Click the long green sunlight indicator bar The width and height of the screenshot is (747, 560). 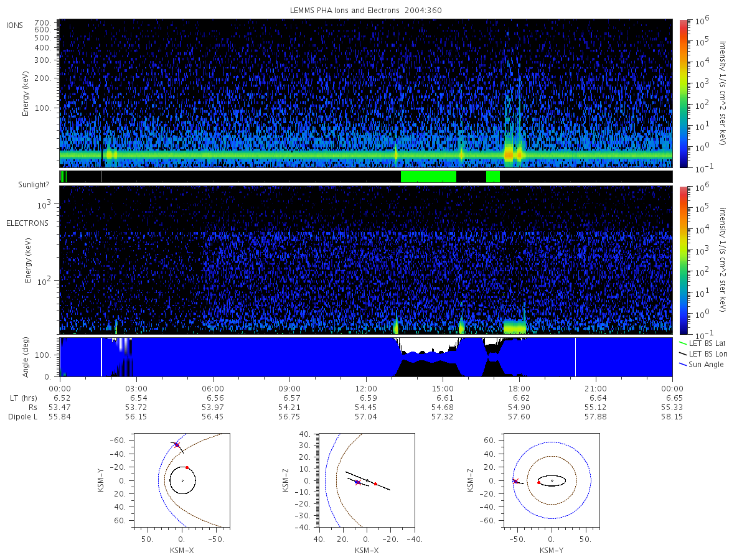click(428, 177)
